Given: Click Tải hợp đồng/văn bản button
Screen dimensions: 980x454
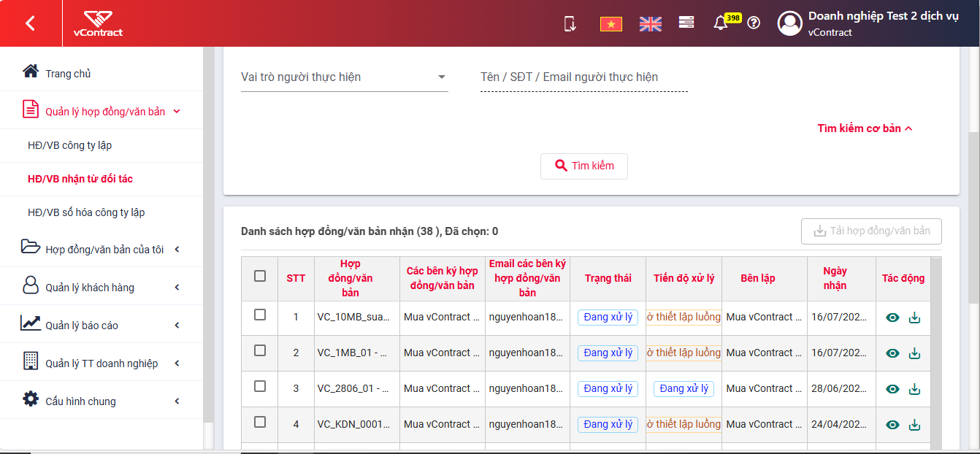Looking at the screenshot, I should [871, 231].
